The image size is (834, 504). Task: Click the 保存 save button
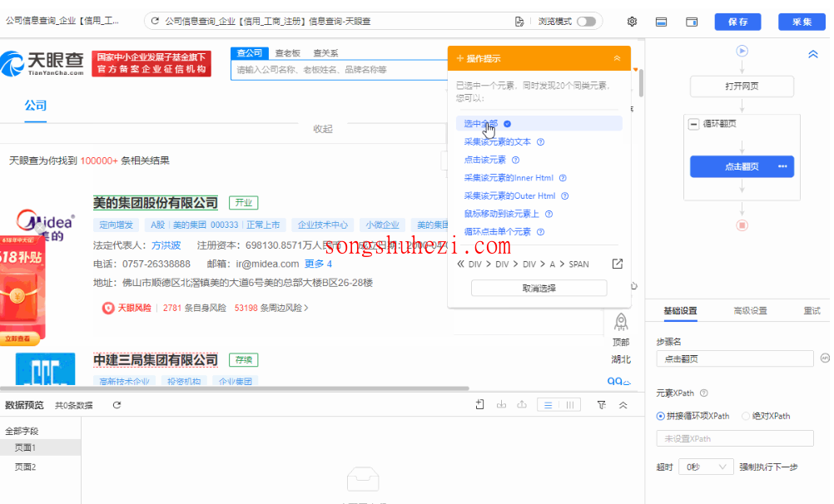[737, 22]
